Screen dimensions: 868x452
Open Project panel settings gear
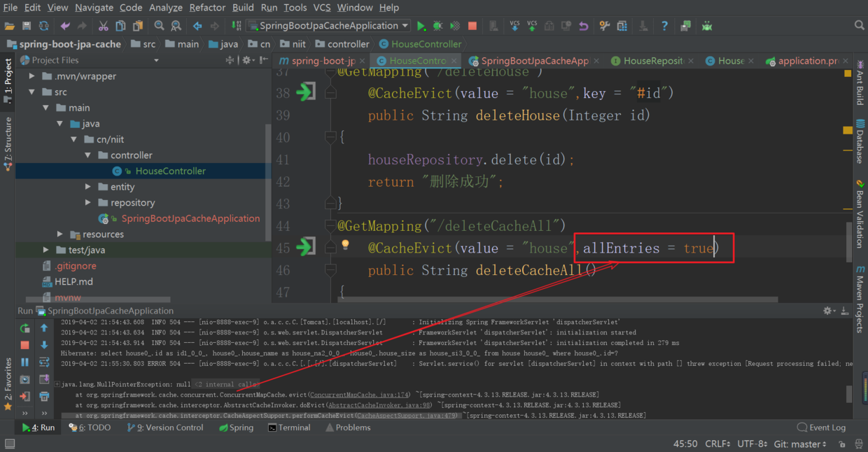pyautogui.click(x=246, y=60)
